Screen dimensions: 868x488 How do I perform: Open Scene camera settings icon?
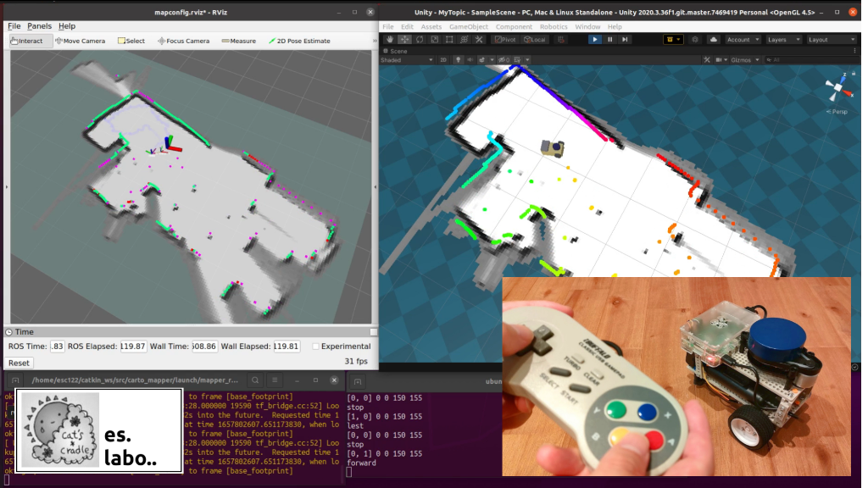[x=721, y=60]
